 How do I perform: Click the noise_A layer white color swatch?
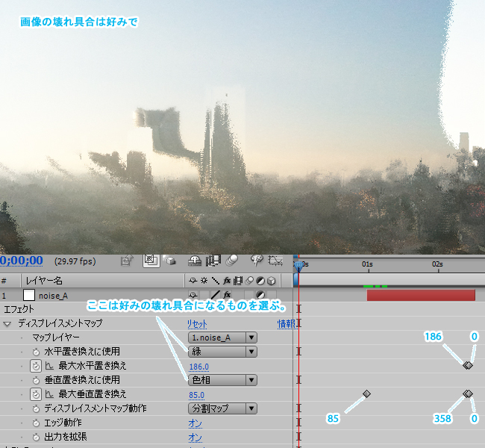pyautogui.click(x=29, y=295)
